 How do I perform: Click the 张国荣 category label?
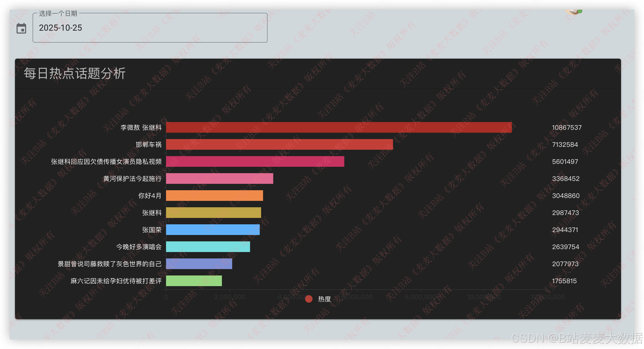tap(152, 230)
